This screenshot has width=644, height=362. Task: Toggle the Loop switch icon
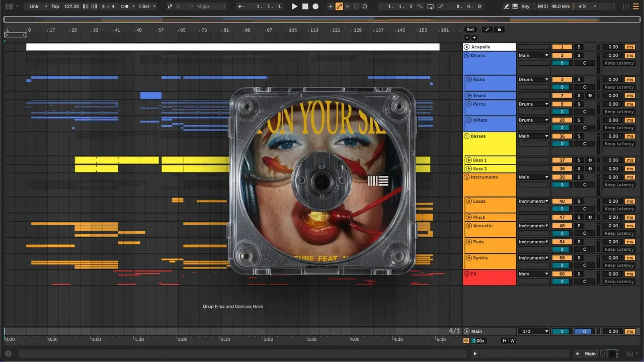pyautogui.click(x=430, y=7)
